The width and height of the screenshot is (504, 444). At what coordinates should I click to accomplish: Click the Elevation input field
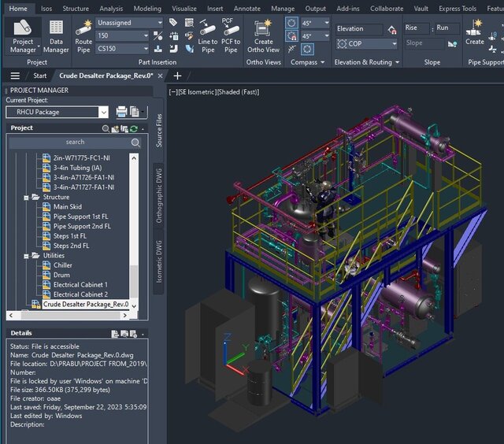pos(360,29)
